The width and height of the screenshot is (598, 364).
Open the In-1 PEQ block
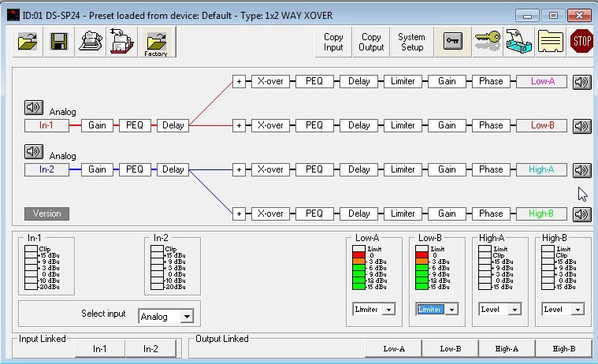(x=135, y=125)
